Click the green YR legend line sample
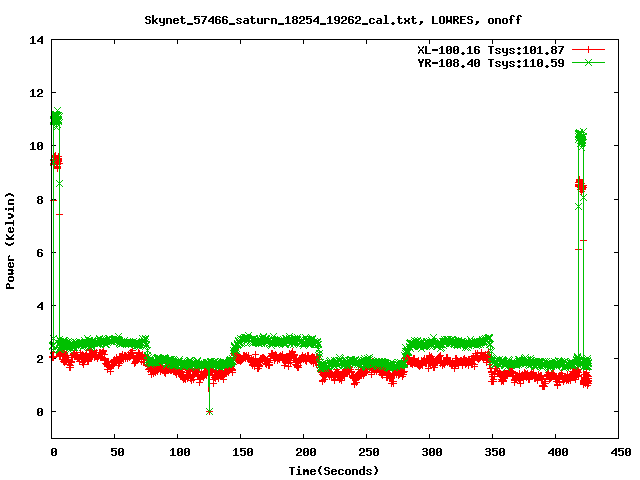This screenshot has height=480, width=640. 588,62
